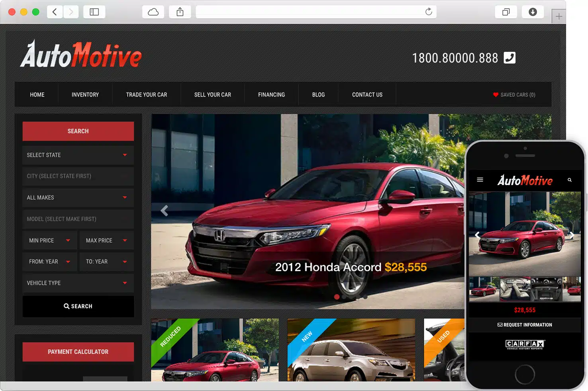Select the second slider dot
This screenshot has height=391, width=588.
click(344, 297)
